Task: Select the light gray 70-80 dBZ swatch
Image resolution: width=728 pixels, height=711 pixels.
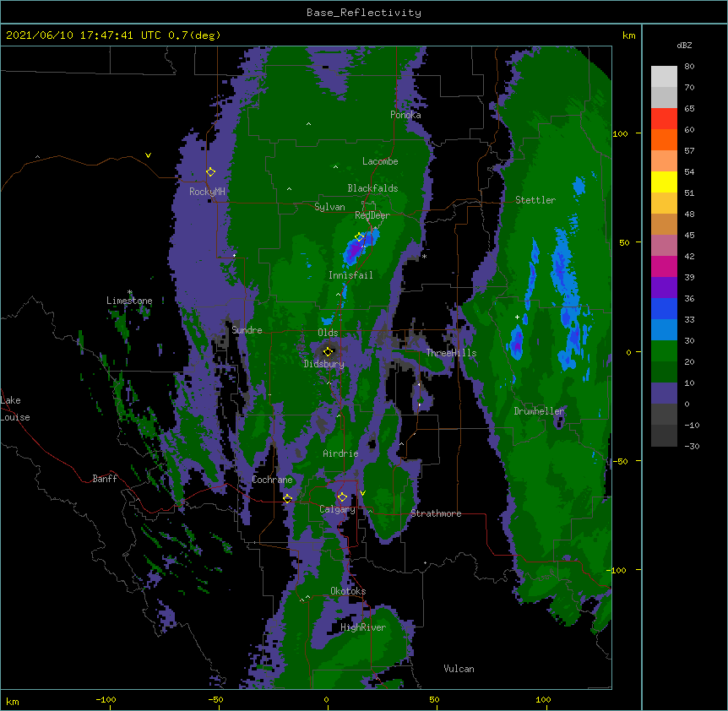Action: [x=664, y=77]
